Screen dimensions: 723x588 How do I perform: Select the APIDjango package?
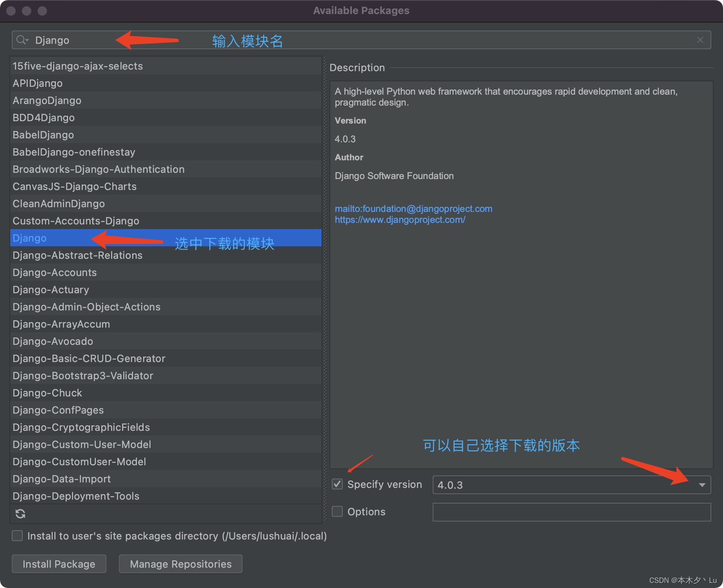(x=166, y=83)
